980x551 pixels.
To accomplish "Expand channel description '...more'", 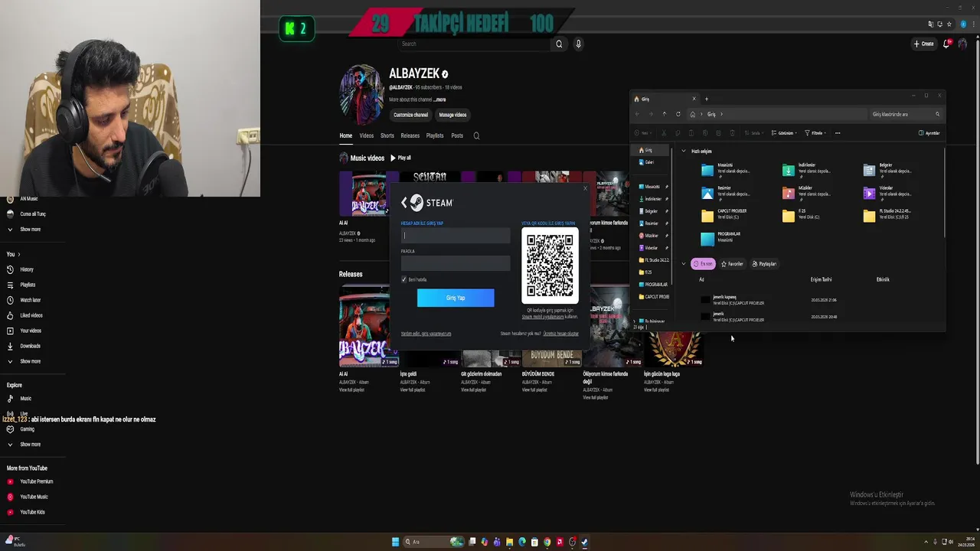I will 439,99.
